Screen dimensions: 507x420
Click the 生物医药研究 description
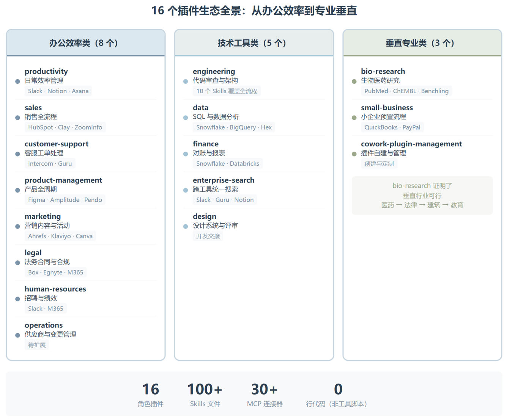(x=380, y=81)
